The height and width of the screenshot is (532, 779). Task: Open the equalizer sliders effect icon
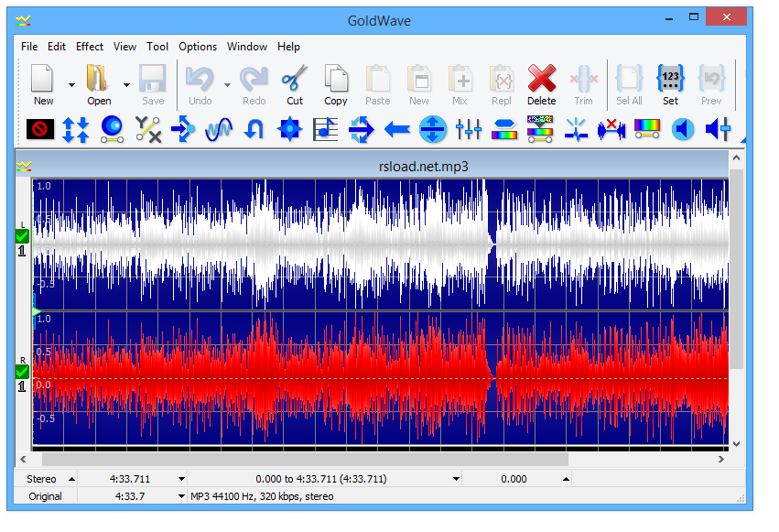click(x=468, y=129)
